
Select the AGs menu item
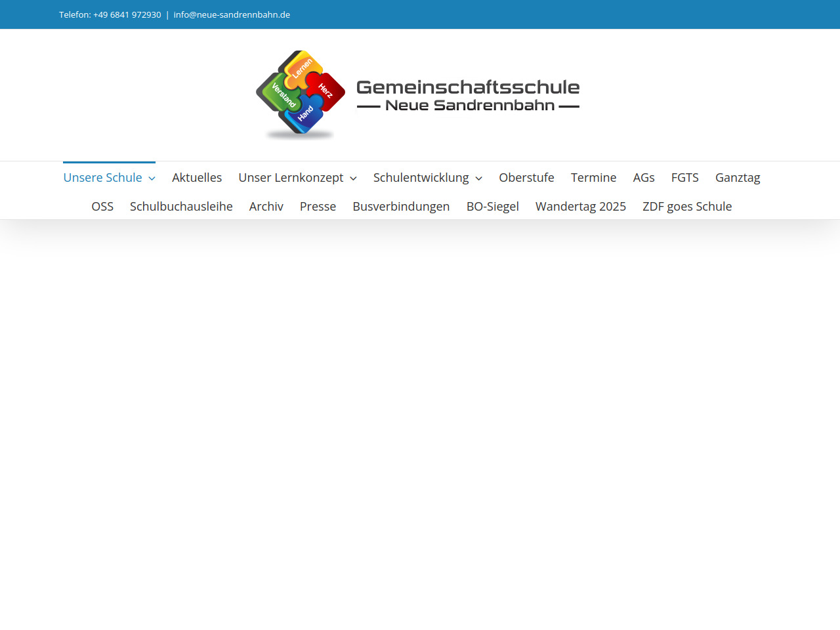(643, 178)
